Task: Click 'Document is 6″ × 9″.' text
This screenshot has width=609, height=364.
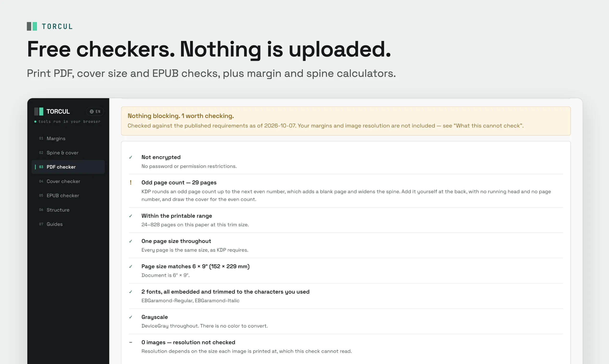Action: pos(165,275)
